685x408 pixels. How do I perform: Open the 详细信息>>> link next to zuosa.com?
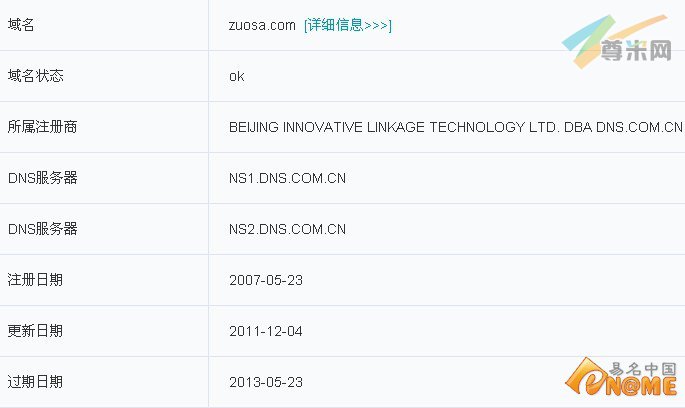tap(348, 25)
